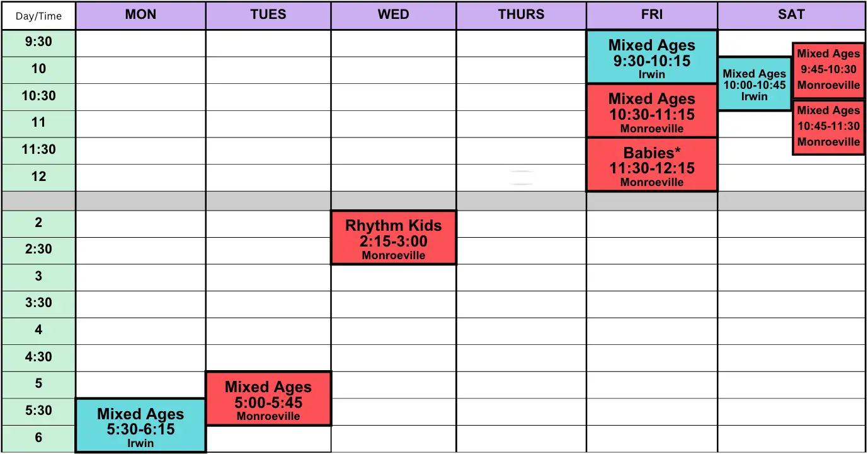868x454 pixels.
Task: Click the Day/Time corner cell
Action: point(38,16)
